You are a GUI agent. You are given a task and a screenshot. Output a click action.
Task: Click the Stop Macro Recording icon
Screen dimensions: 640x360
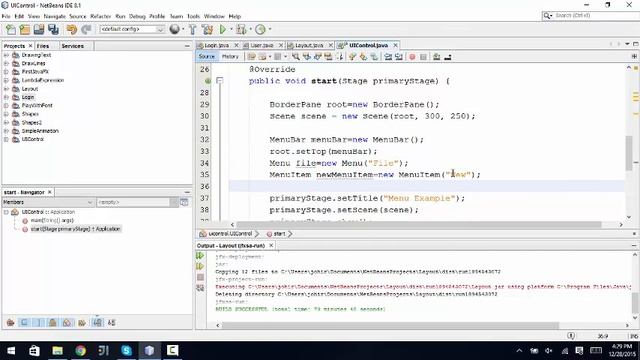click(x=423, y=57)
